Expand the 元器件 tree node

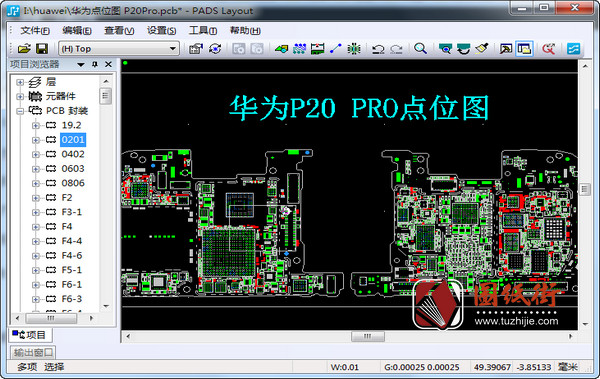20,96
